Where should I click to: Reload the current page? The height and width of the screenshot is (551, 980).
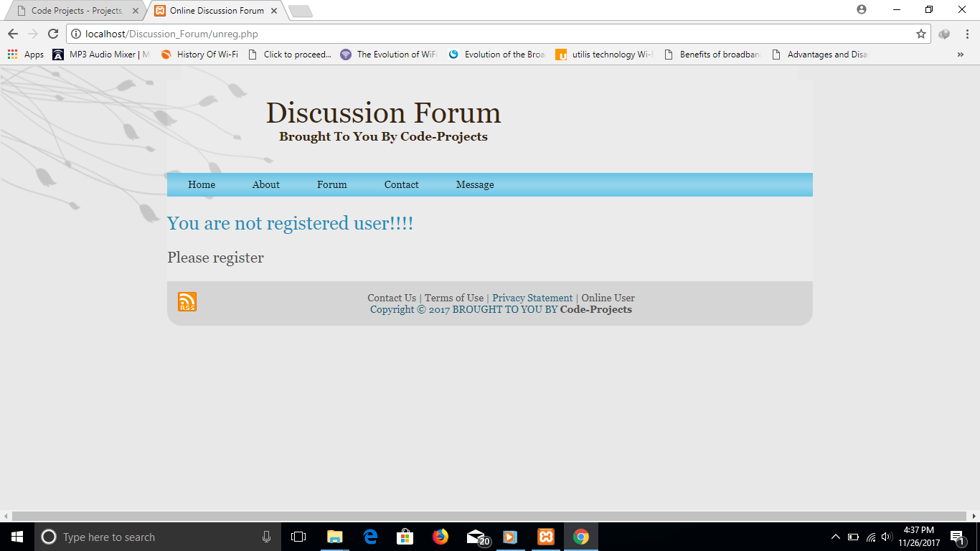53,33
